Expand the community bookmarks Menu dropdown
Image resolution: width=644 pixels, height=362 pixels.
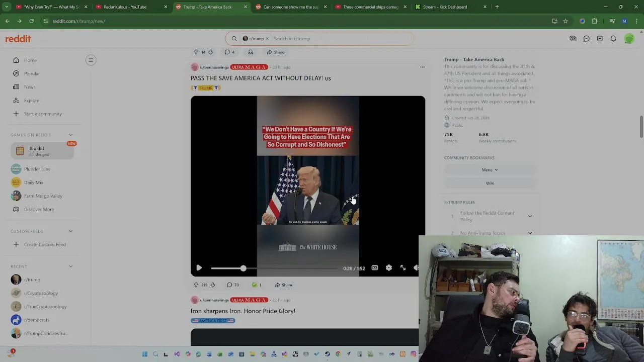(490, 170)
